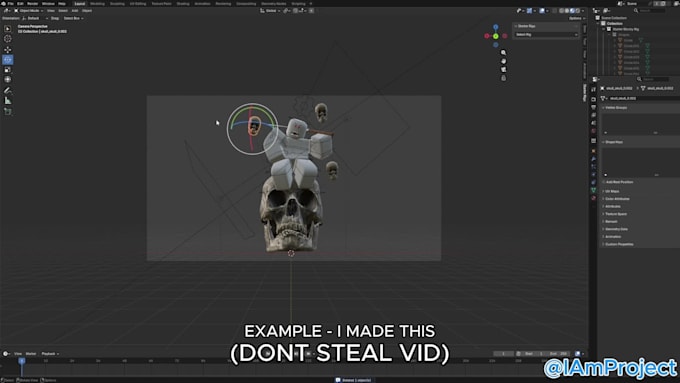Open the viewport Add menu

(75, 10)
